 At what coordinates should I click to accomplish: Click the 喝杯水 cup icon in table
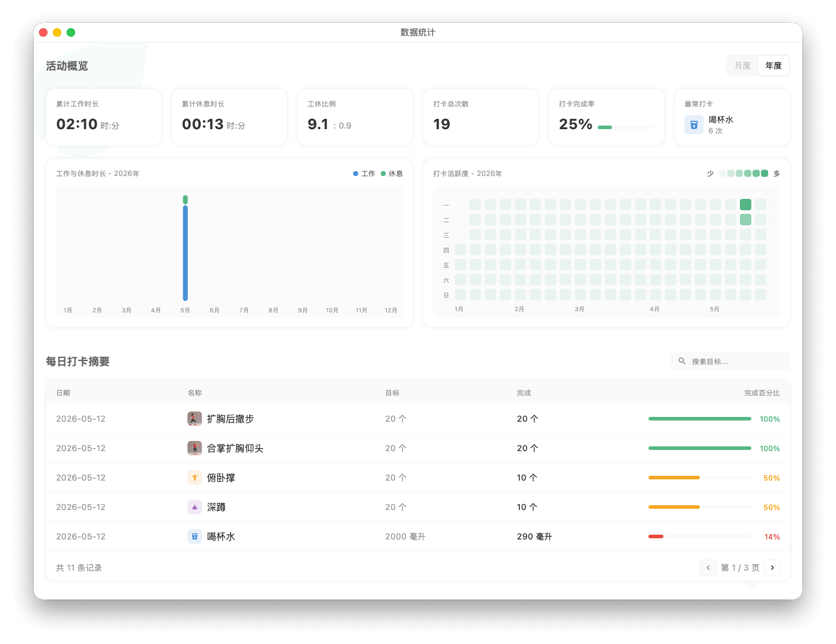coord(195,536)
